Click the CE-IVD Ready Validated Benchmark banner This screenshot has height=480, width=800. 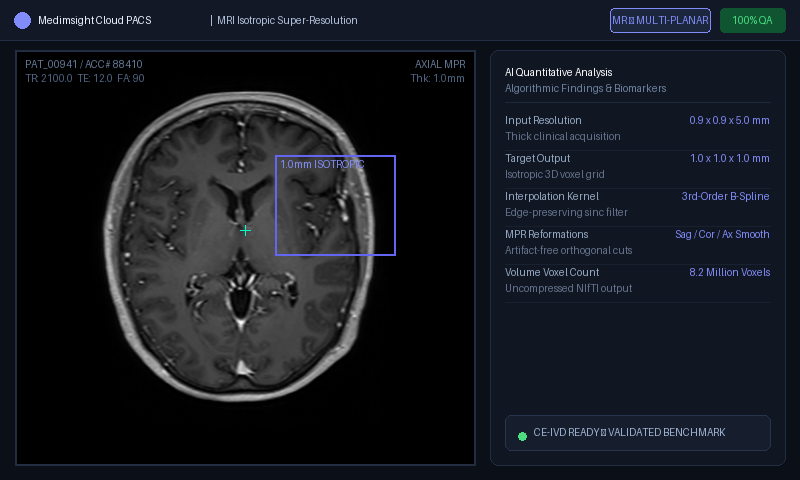(x=637, y=433)
